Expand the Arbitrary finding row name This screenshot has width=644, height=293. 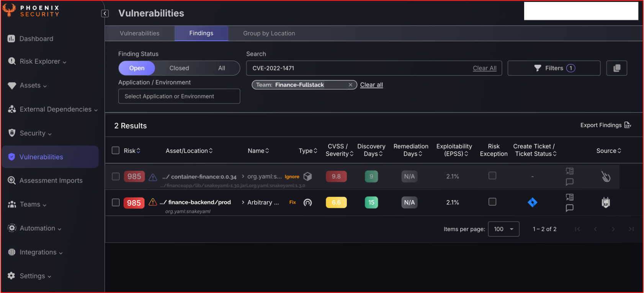click(243, 202)
